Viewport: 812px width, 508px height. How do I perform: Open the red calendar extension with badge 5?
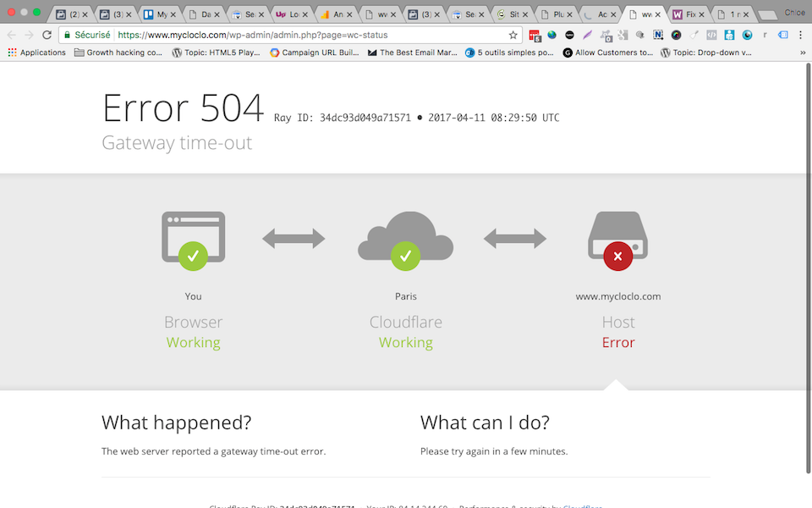pyautogui.click(x=535, y=36)
